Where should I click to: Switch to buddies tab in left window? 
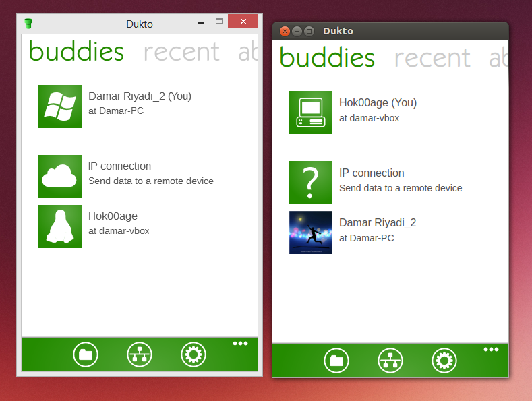click(x=76, y=51)
